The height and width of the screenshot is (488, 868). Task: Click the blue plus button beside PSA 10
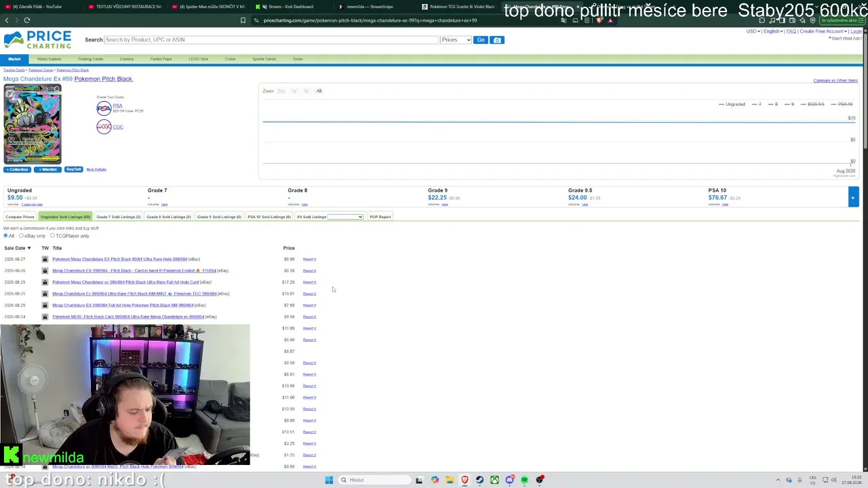point(852,197)
